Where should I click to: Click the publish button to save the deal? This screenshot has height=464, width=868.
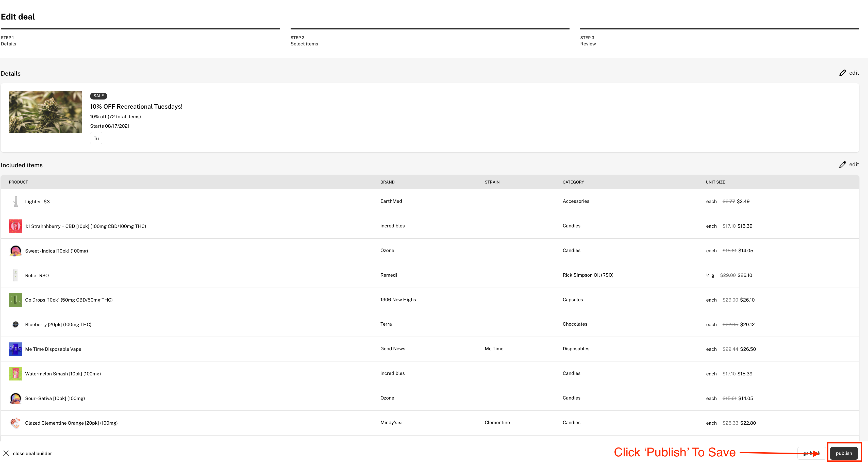coord(844,453)
